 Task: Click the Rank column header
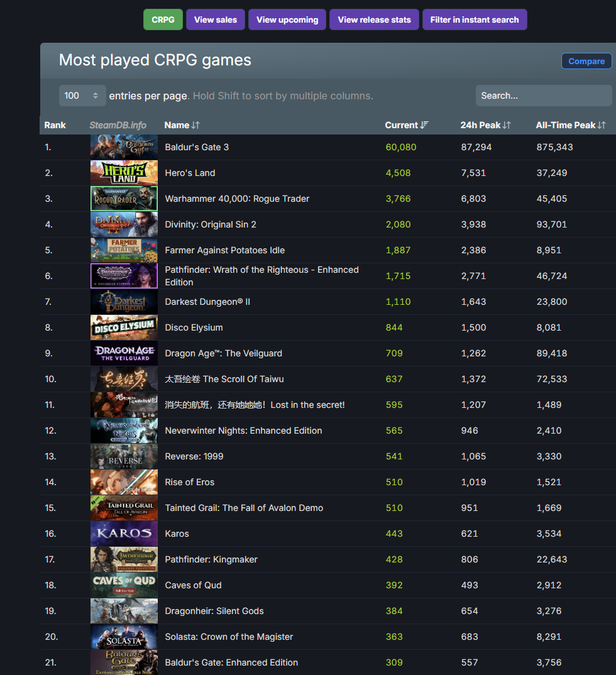[55, 125]
